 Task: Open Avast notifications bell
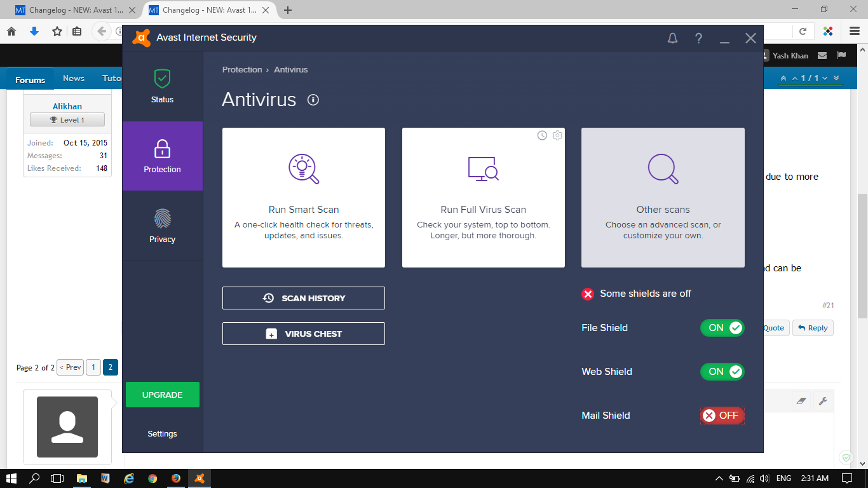pyautogui.click(x=673, y=39)
